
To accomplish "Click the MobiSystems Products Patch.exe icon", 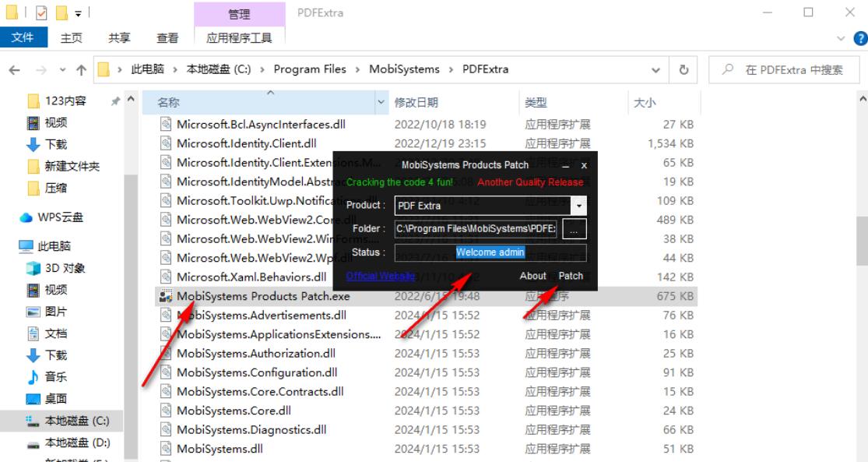I will (166, 296).
